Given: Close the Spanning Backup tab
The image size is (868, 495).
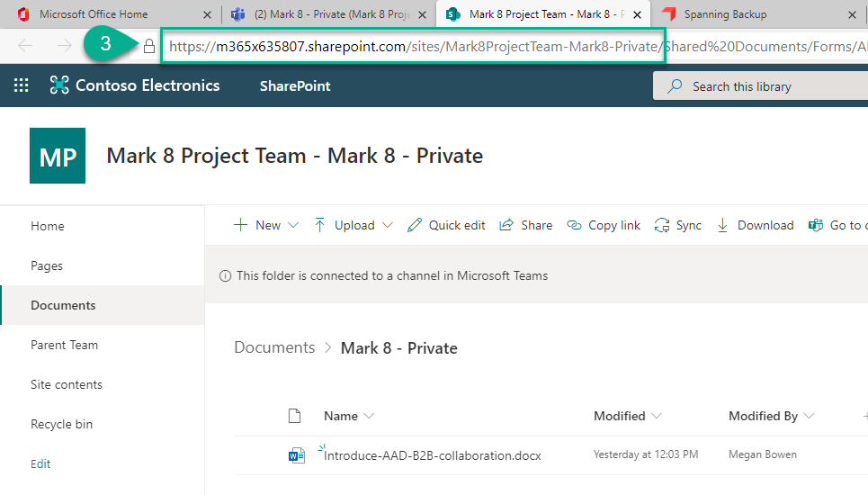Looking at the screenshot, I should coord(852,15).
